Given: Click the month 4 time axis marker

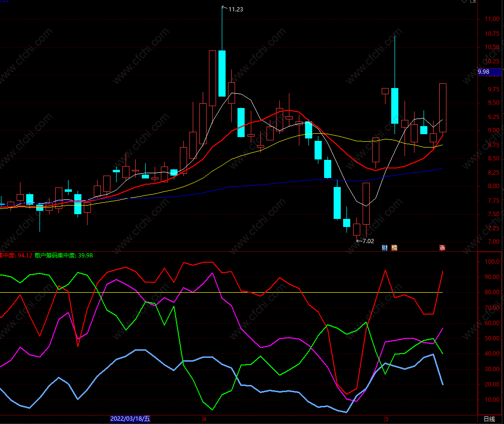Looking at the screenshot, I should point(205,419).
